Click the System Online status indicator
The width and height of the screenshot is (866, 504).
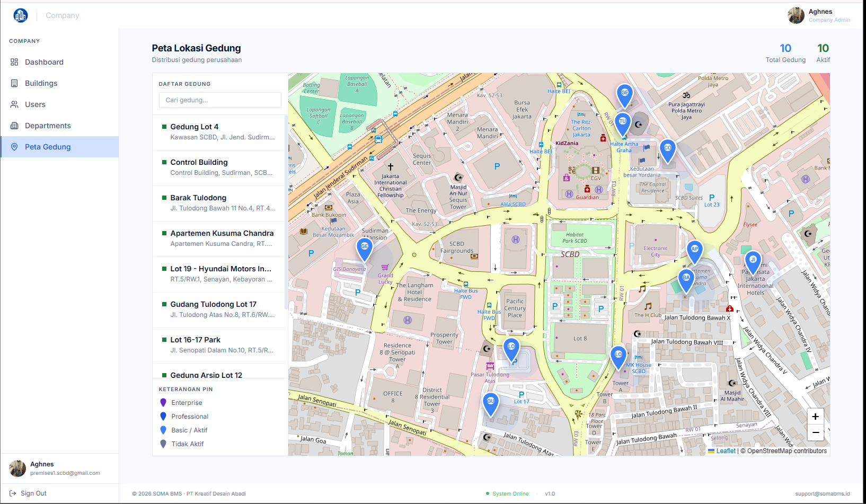coord(507,494)
